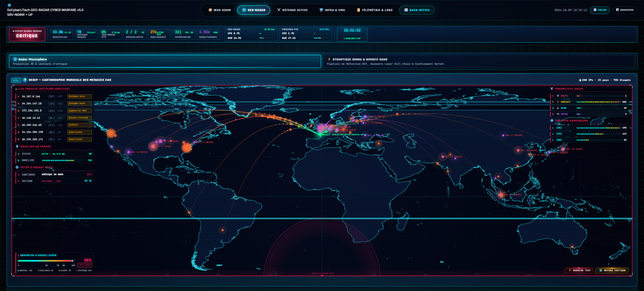Click the DEFCON TACTIQUE button
Screen dimensions: 644x291
[x=612, y=270]
